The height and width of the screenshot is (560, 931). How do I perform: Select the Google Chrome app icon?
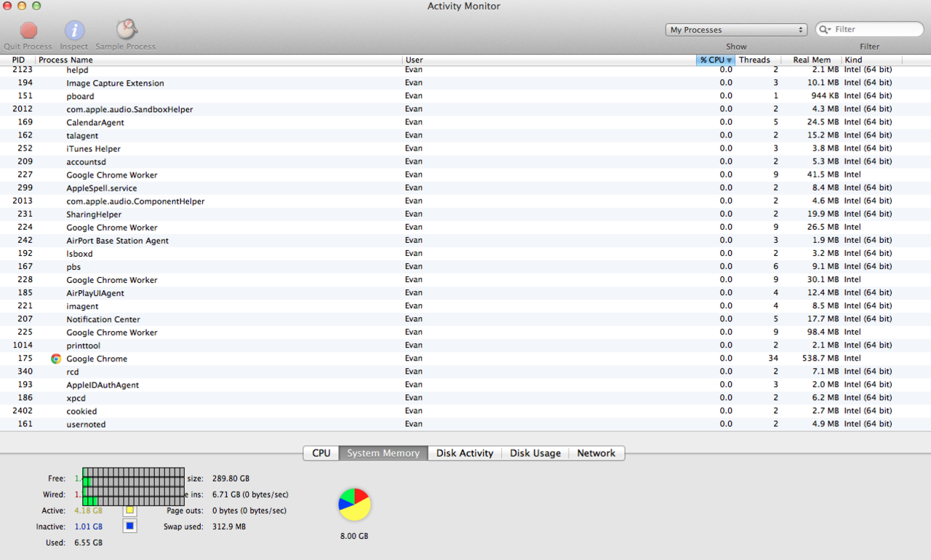pyautogui.click(x=56, y=359)
